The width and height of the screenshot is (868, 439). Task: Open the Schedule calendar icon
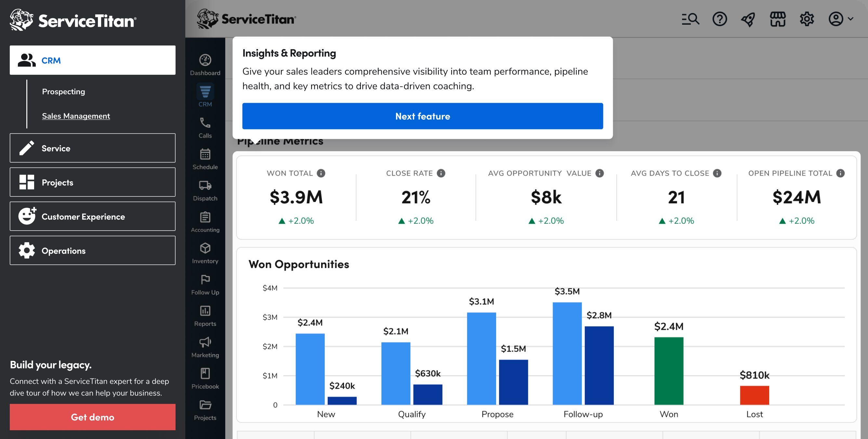point(205,154)
